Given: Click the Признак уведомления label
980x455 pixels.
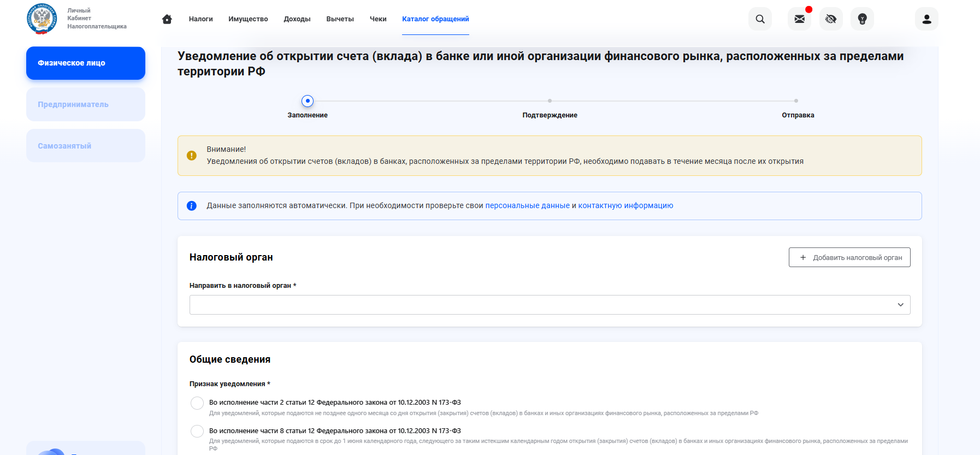Looking at the screenshot, I should (230, 384).
